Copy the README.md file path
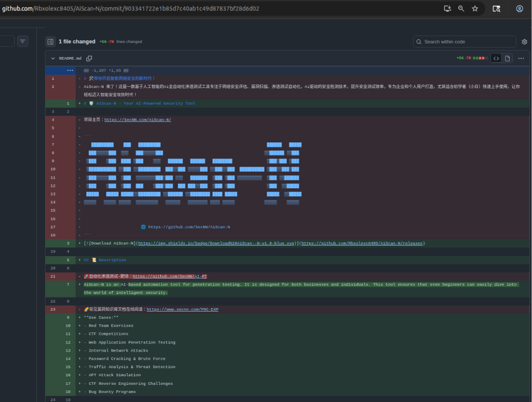The height and width of the screenshot is (402, 532). [89, 59]
